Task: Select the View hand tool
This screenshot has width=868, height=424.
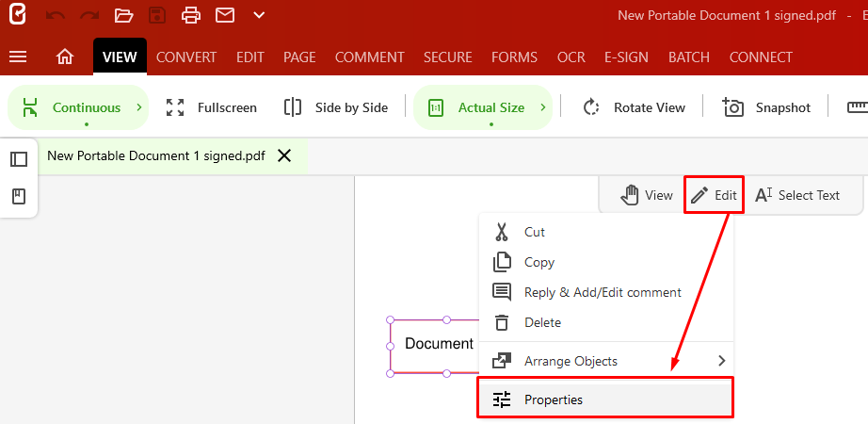Action: pyautogui.click(x=646, y=195)
